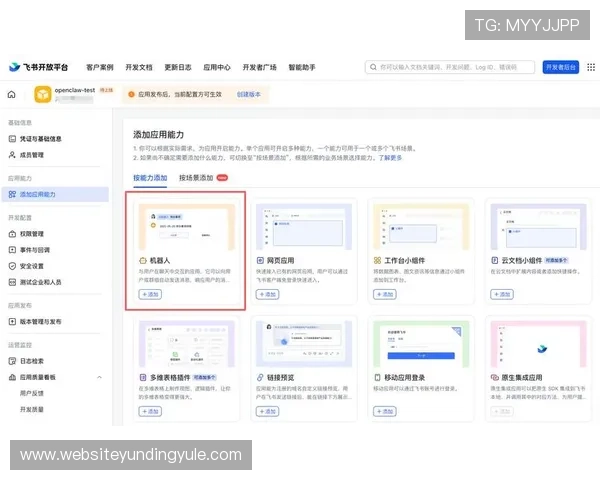Image resolution: width=600 pixels, height=480 pixels.
Task: Add the 云文档小组件 capability
Action: click(502, 294)
